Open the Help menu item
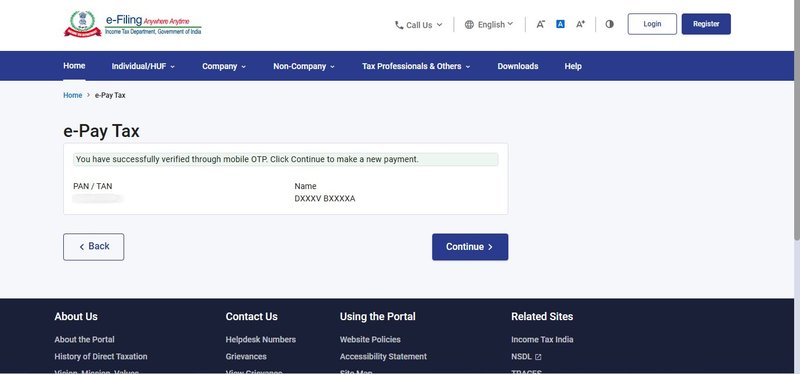The image size is (800, 374). pyautogui.click(x=573, y=66)
